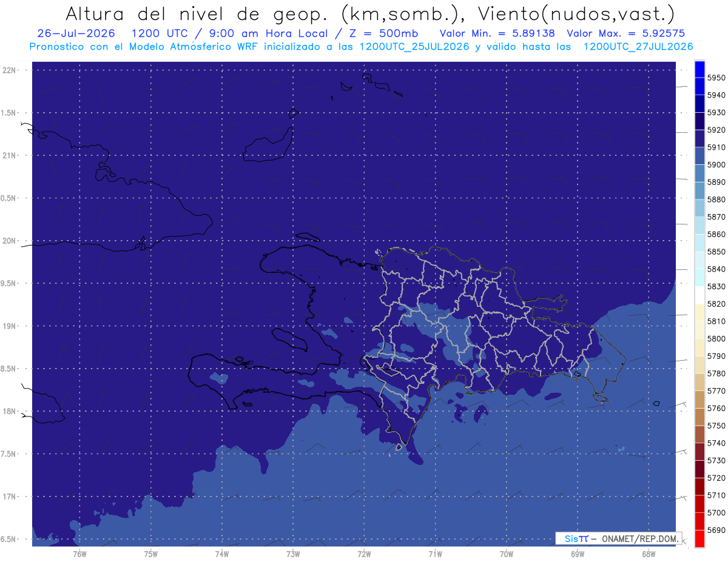This screenshot has width=728, height=562.
Task: Click the 5790 colorbar label
Action: [x=716, y=356]
